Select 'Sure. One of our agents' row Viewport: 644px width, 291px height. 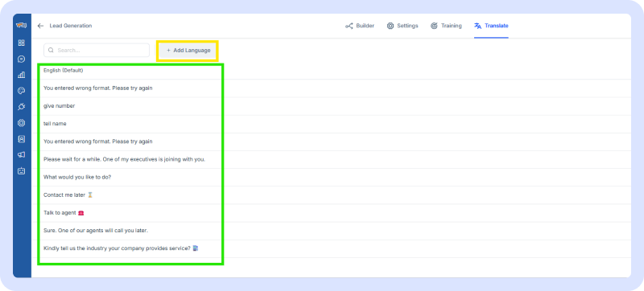click(x=331, y=231)
